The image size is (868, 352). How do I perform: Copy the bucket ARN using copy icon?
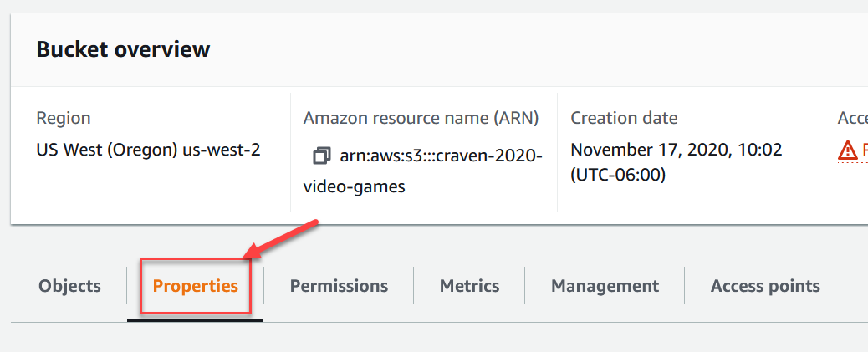tap(322, 156)
